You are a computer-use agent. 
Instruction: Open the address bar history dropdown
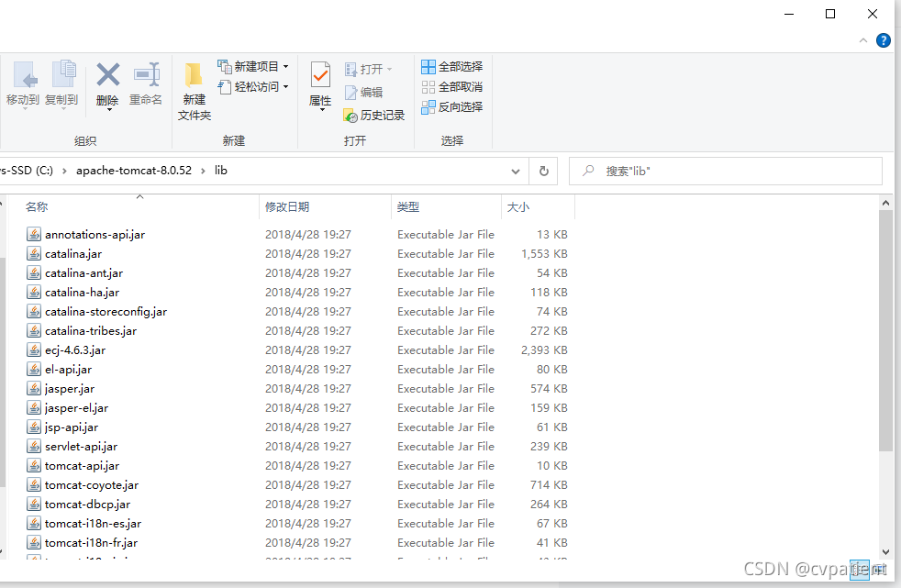(516, 172)
